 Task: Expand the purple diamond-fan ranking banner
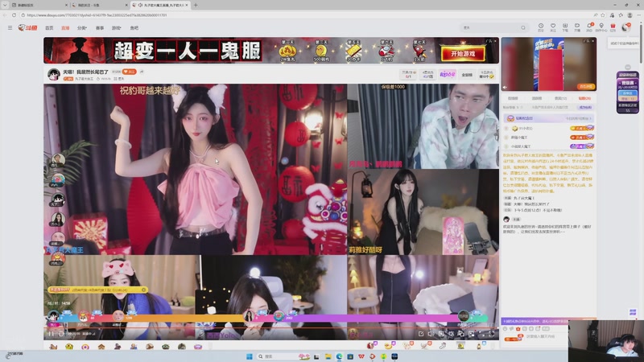click(548, 118)
